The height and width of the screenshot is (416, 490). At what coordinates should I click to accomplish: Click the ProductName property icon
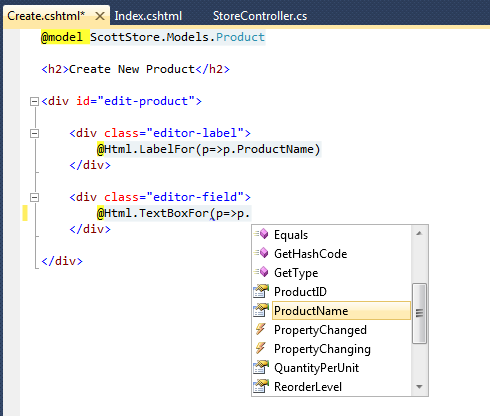coord(261,310)
